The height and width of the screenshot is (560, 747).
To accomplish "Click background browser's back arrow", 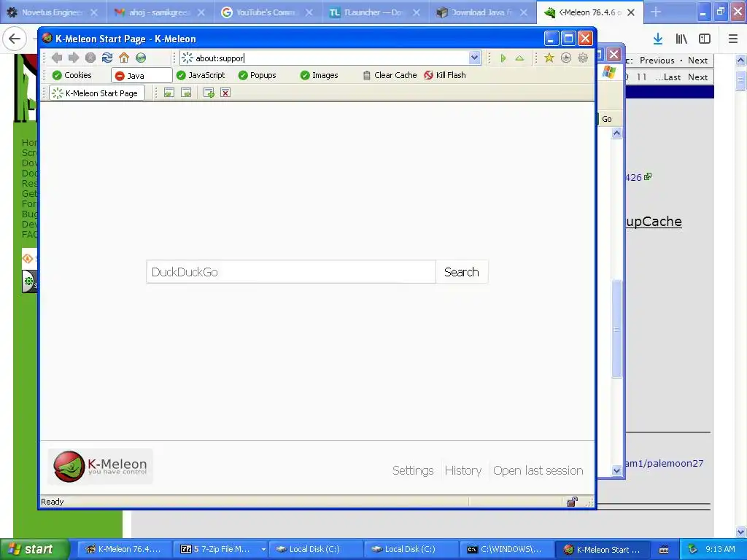I will [x=15, y=39].
